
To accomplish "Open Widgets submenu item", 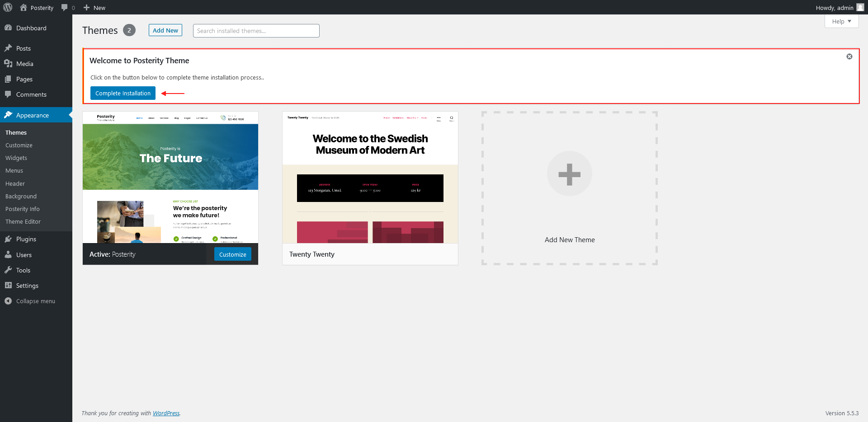I will pos(16,158).
